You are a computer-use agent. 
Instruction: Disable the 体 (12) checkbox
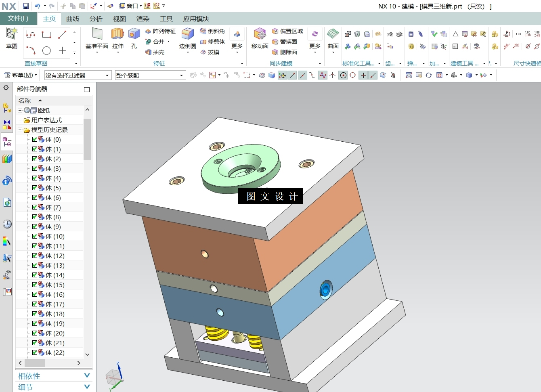[x=35, y=256]
